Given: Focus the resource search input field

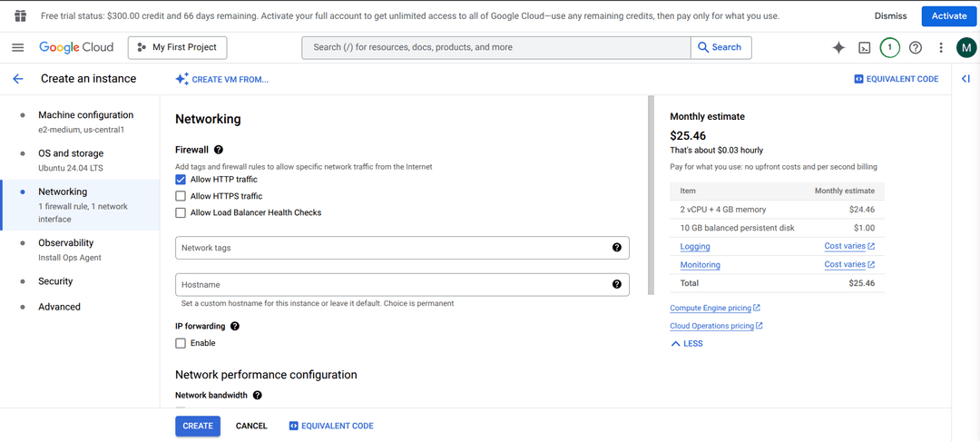Looking at the screenshot, I should click(x=496, y=47).
